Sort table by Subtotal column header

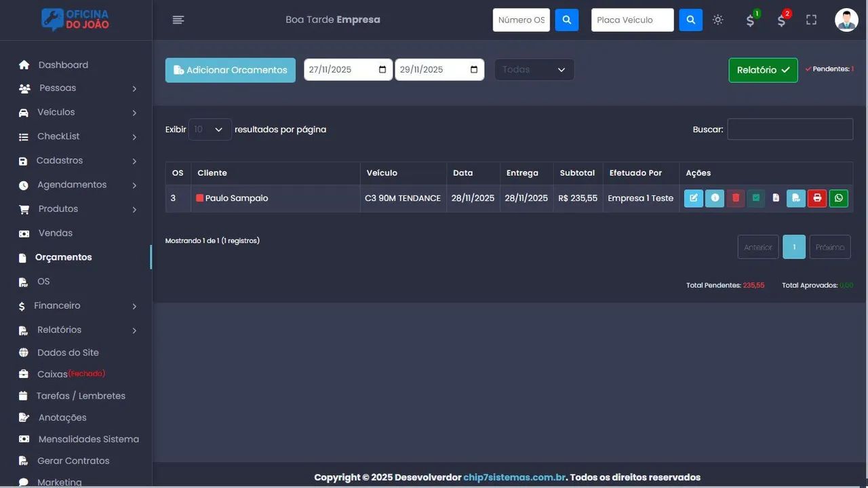[x=578, y=173]
